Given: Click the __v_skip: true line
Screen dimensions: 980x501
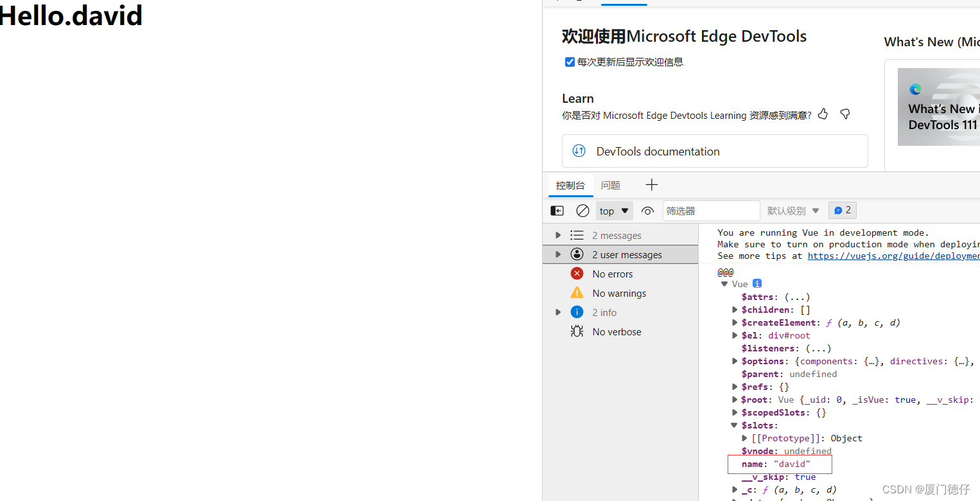Looking at the screenshot, I should coord(778,477).
